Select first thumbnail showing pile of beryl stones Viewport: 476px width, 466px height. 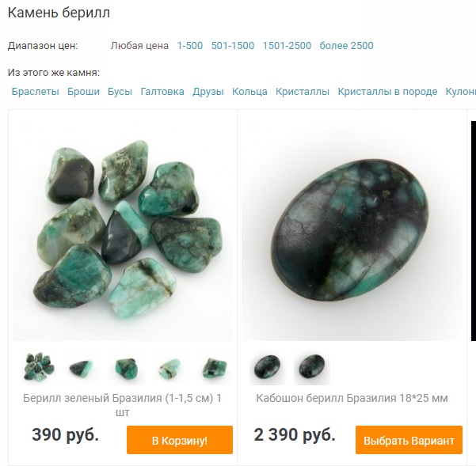(x=39, y=367)
